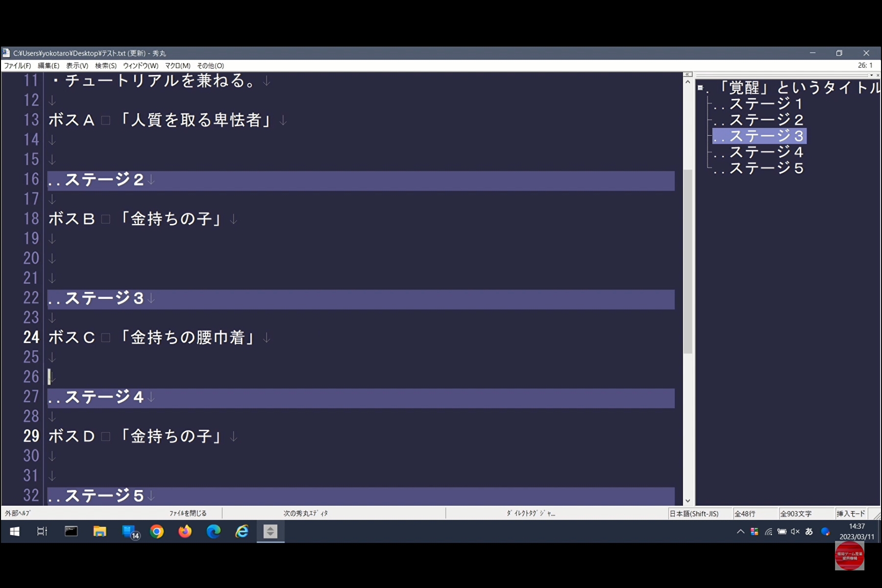Click the 外部ヘルプ function key button
The image size is (882, 588).
click(x=18, y=514)
